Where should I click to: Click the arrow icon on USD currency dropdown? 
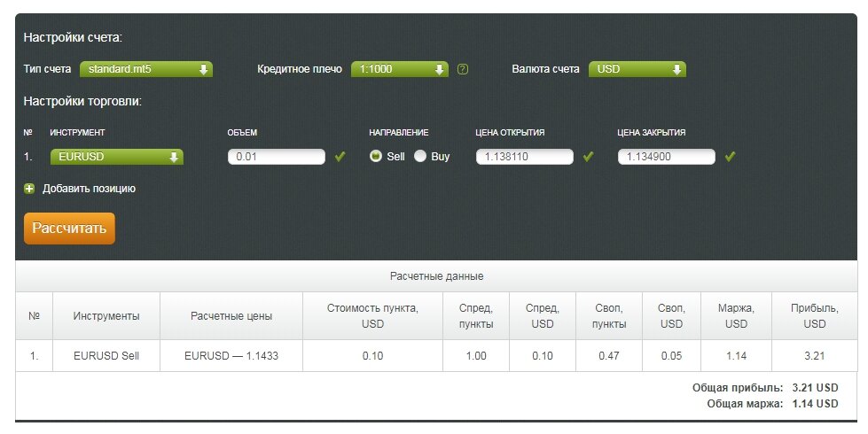point(676,70)
